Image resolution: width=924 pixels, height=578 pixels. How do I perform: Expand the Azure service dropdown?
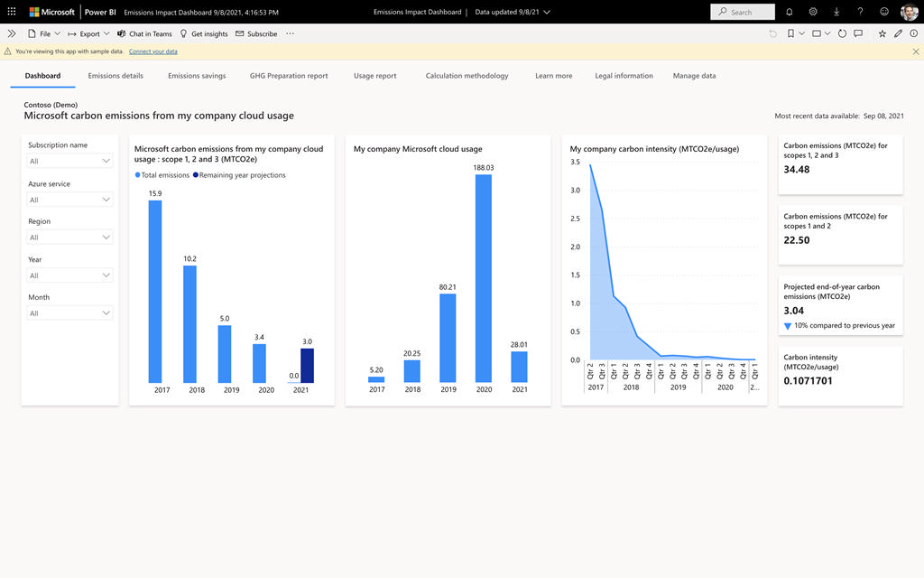click(69, 200)
